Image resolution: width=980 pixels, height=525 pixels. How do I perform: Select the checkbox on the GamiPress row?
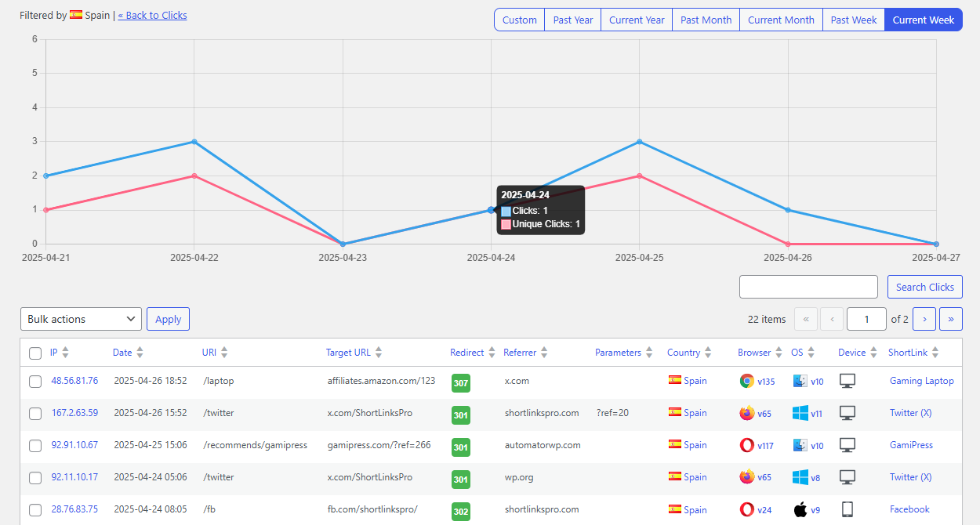coord(34,445)
